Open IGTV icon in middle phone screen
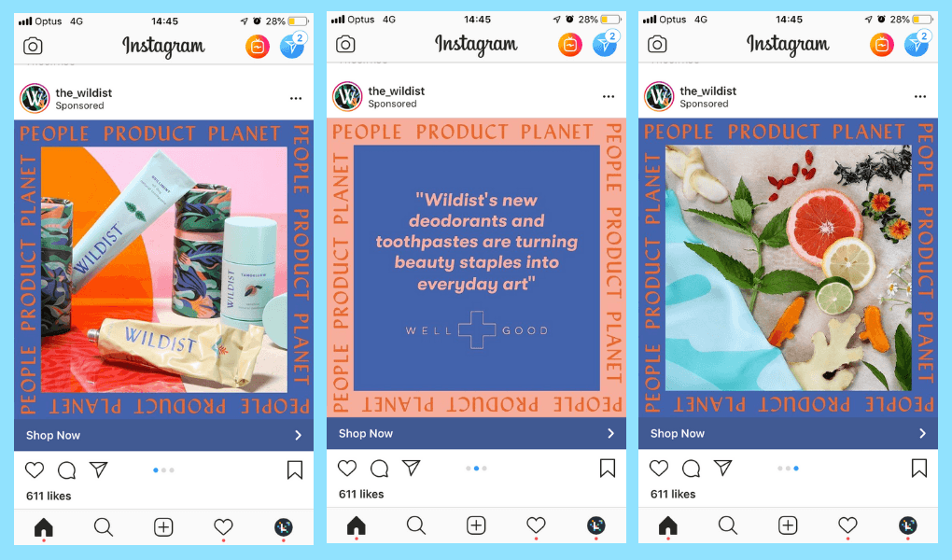The width and height of the screenshot is (952, 560). 569,45
